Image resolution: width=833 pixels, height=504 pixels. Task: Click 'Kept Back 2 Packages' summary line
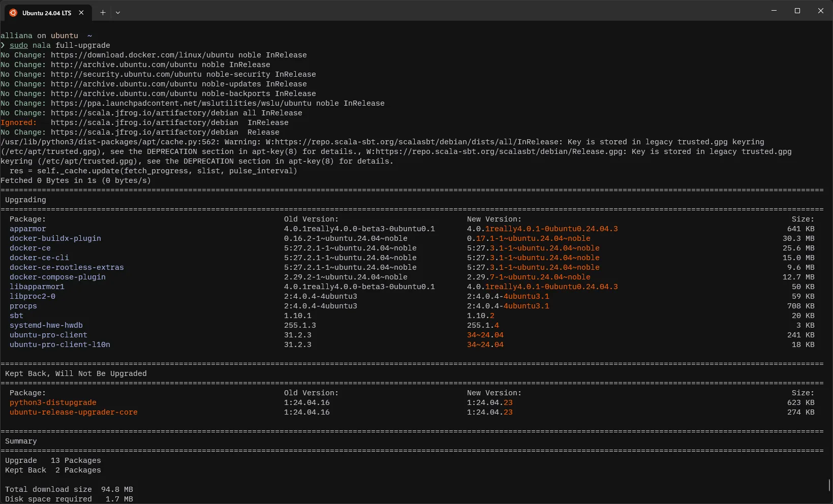point(53,470)
